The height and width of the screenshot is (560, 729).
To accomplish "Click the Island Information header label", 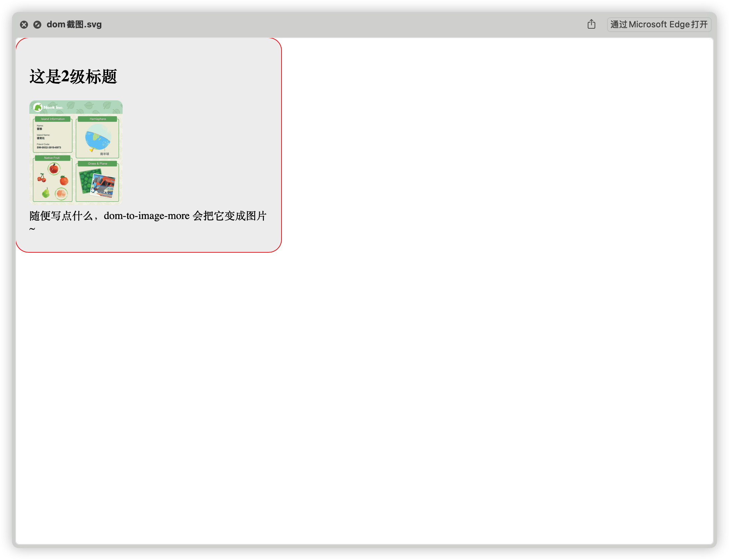I will tap(53, 119).
